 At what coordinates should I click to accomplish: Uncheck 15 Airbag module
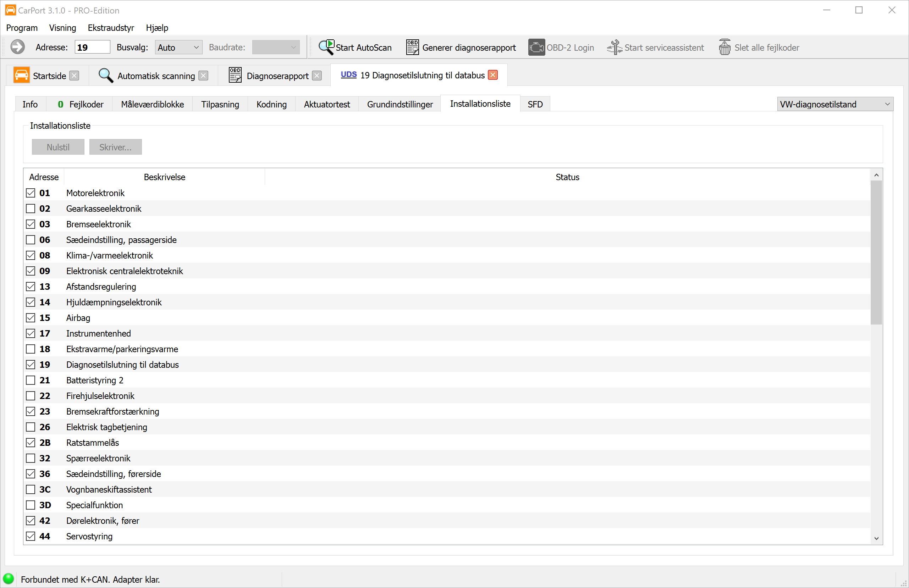[x=31, y=318]
